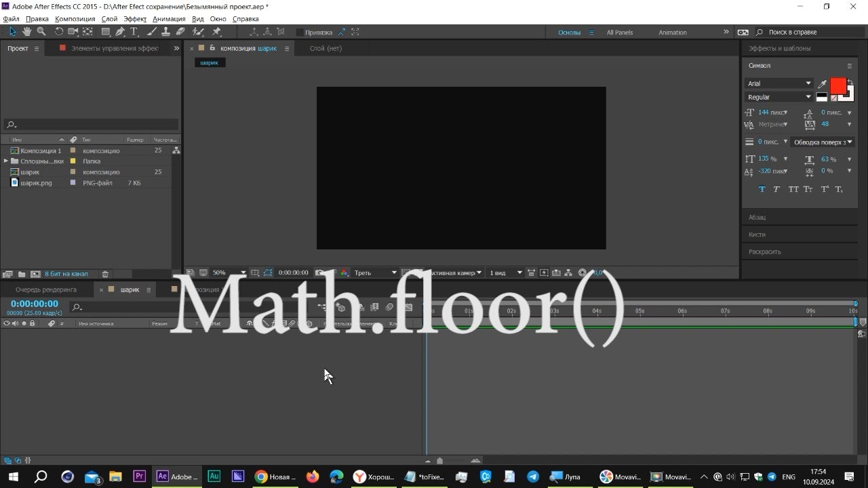Create a new composition in Project panel
This screenshot has height=488, width=868.
click(35, 274)
